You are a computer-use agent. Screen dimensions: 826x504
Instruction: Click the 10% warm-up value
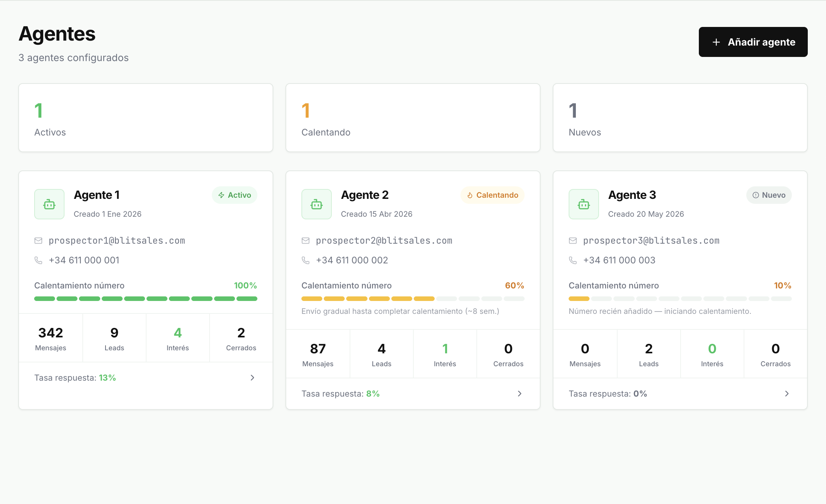pyautogui.click(x=783, y=285)
